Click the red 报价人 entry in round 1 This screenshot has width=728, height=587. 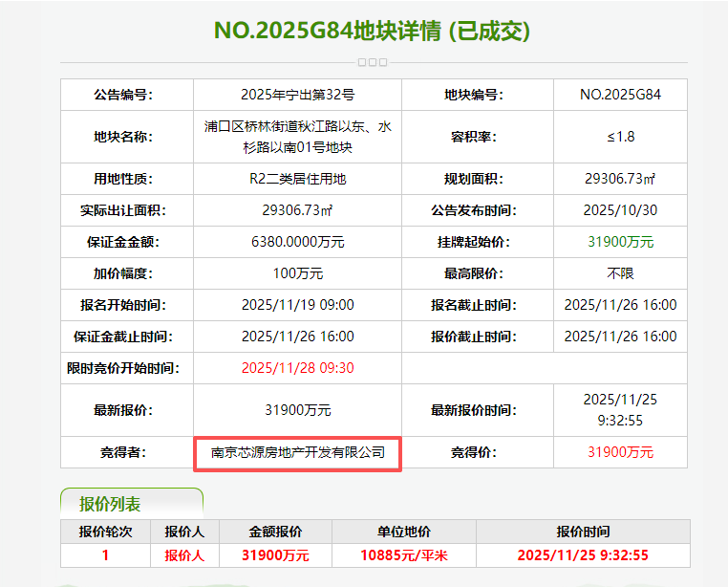(184, 555)
